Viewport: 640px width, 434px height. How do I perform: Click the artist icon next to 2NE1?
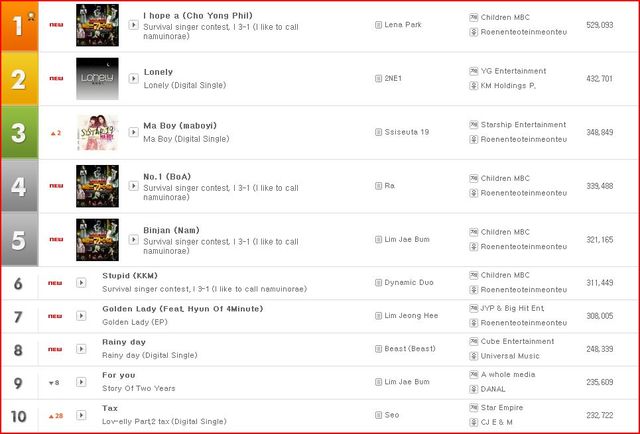pyautogui.click(x=378, y=78)
